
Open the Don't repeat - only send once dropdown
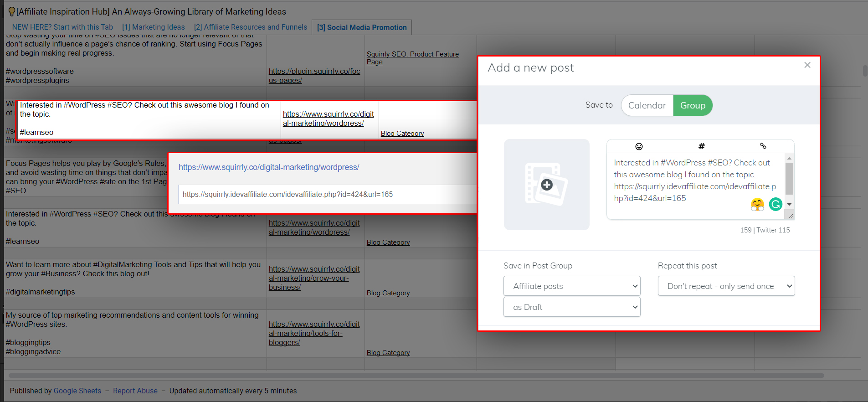click(726, 286)
